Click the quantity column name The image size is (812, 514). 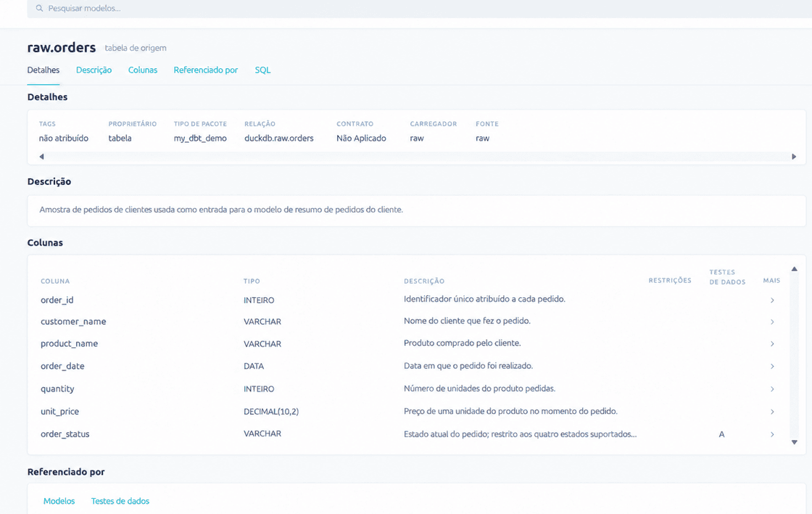57,389
